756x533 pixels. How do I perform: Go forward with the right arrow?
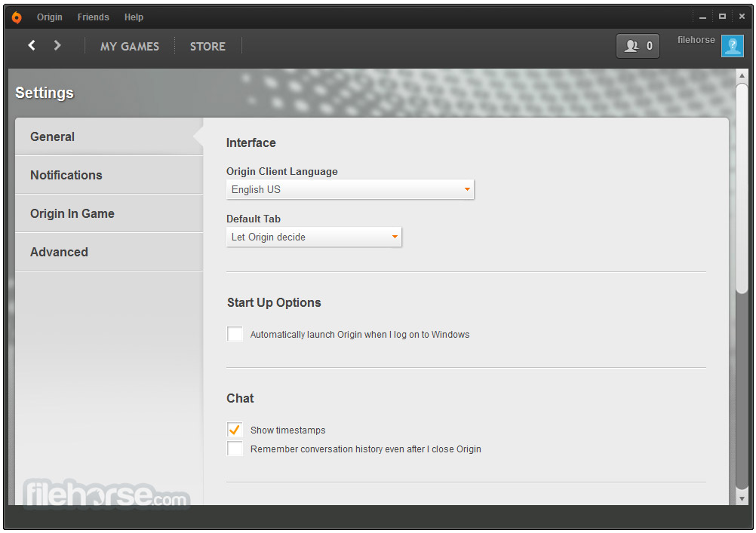pyautogui.click(x=57, y=45)
